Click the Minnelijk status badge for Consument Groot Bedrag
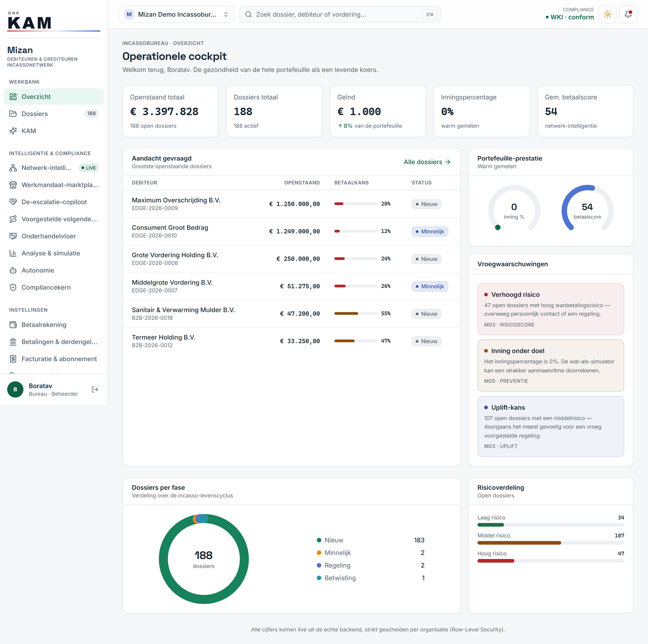648x644 pixels. point(430,231)
